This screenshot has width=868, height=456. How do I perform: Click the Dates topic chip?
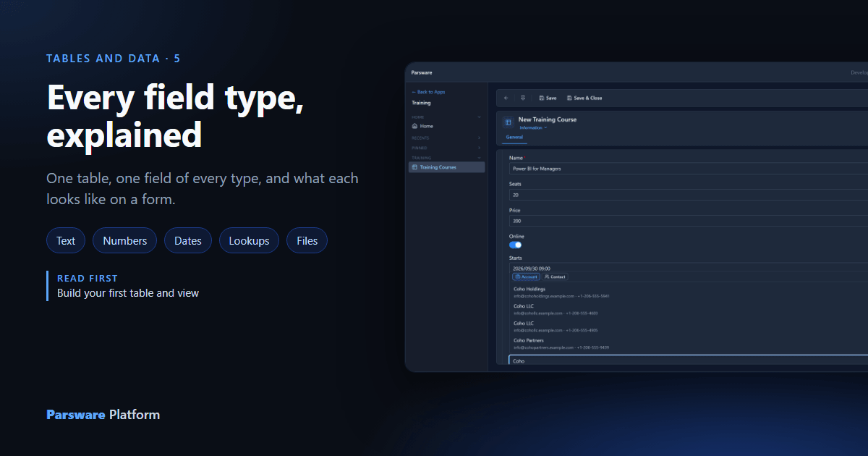coord(188,241)
